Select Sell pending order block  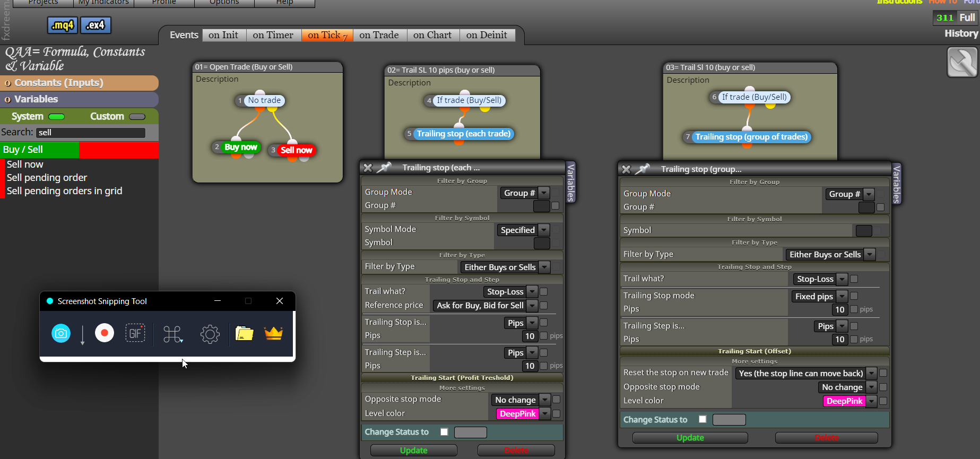point(47,178)
